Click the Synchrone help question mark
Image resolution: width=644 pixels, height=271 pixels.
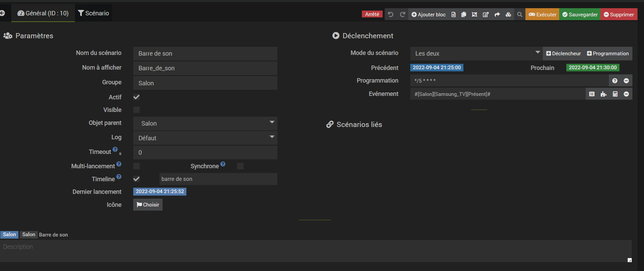[x=223, y=164]
